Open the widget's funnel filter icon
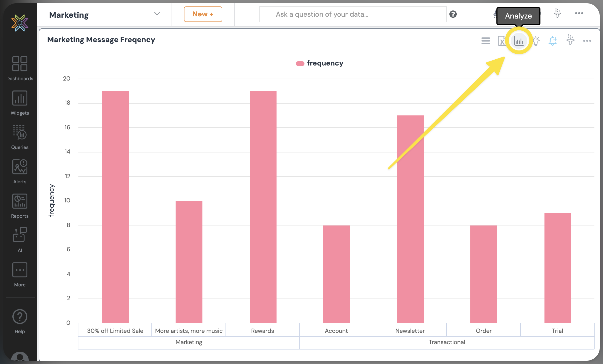Image resolution: width=603 pixels, height=364 pixels. click(570, 40)
